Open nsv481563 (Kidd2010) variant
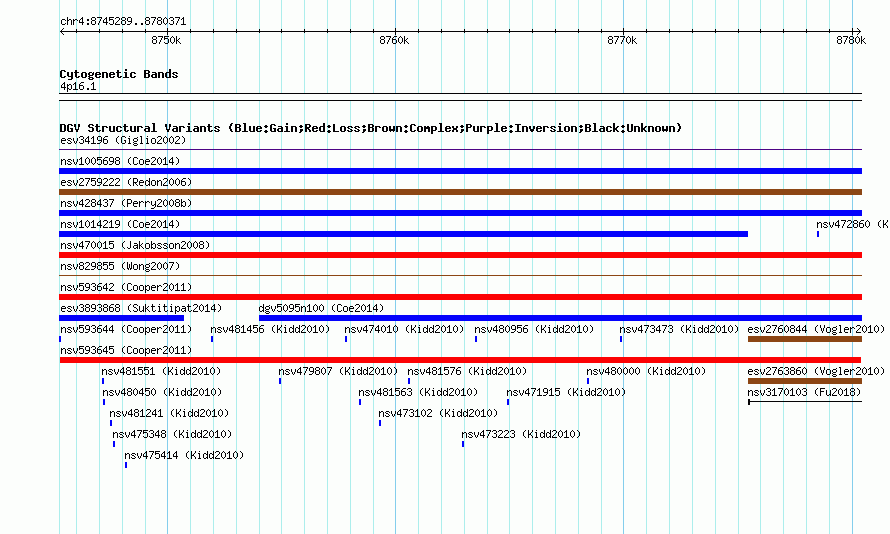 pyautogui.click(x=418, y=392)
